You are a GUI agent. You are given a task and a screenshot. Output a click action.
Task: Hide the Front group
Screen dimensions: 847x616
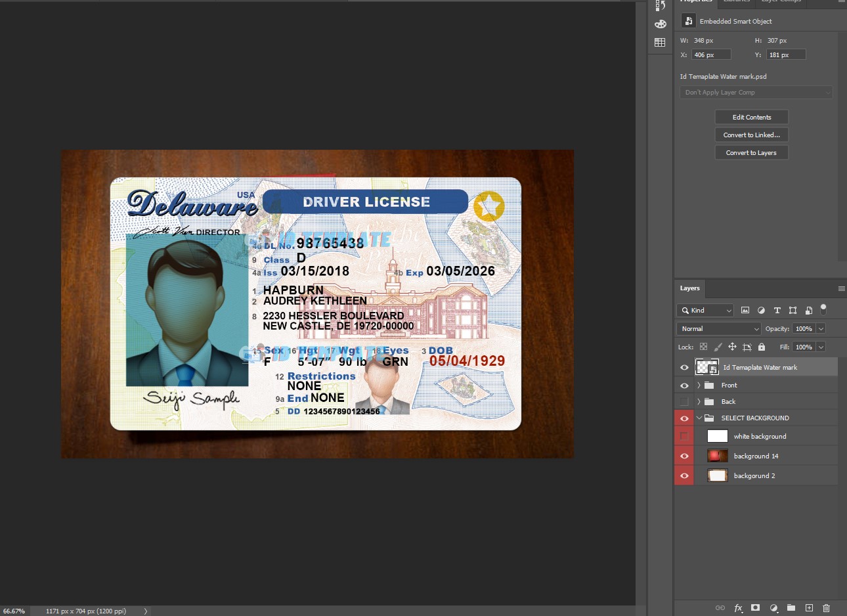684,385
